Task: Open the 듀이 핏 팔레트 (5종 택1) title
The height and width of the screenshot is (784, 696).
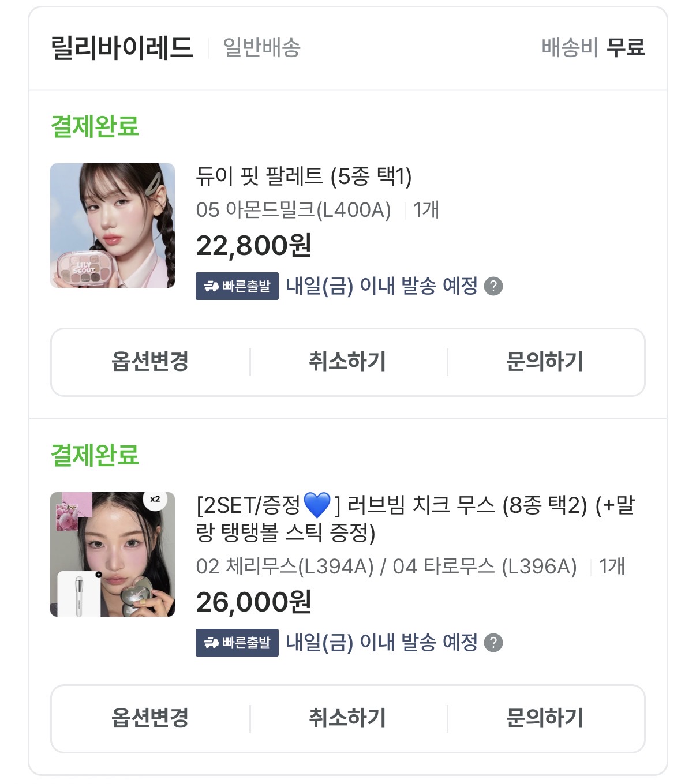Action: click(304, 177)
